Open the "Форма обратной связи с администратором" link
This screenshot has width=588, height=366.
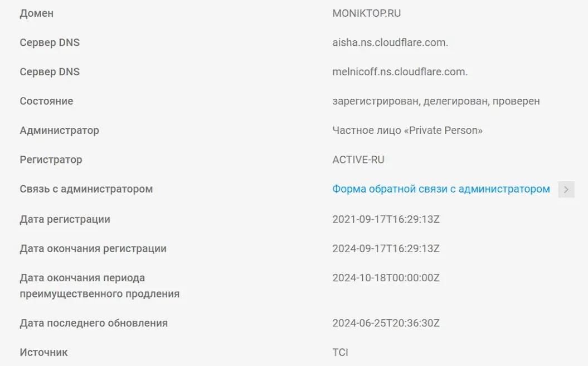441,189
